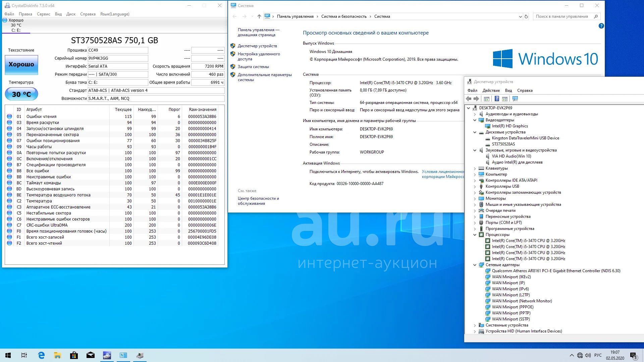This screenshot has height=362, width=644.
Task: Click the Forward arrow in Device Manager toolbar
Action: [476, 99]
